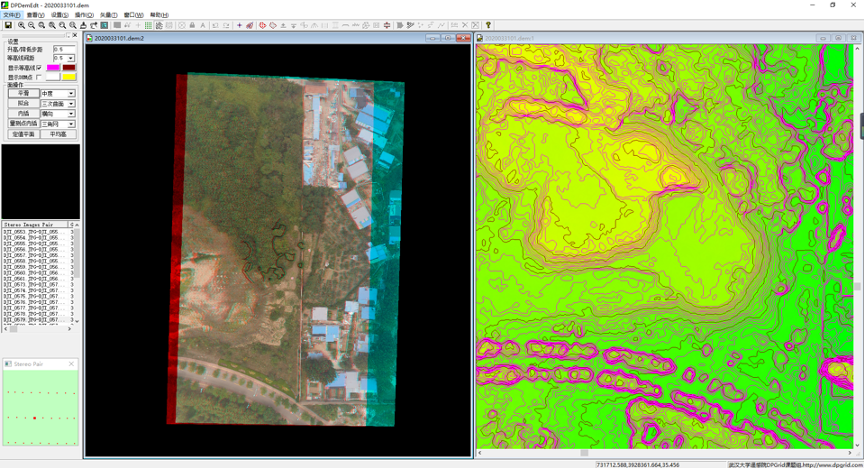Click the contour window horizontal scrollbar thumb
Image resolution: width=864 pixels, height=468 pixels.
point(584,453)
